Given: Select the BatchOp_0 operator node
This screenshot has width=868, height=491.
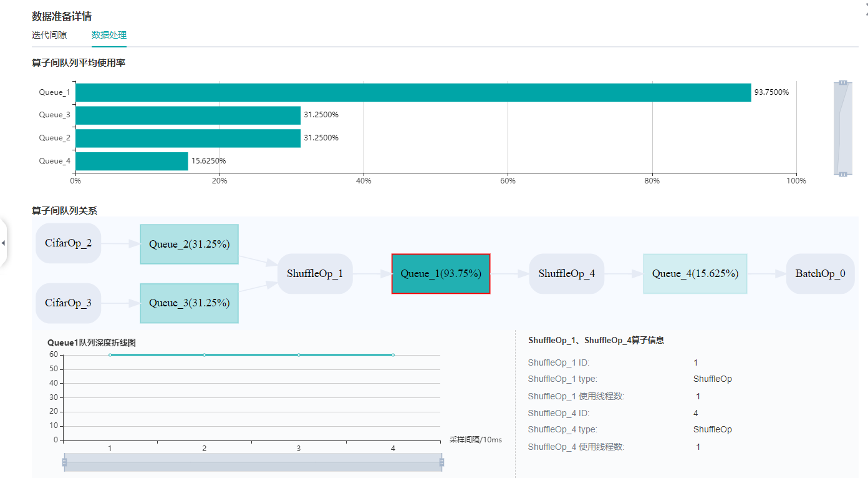Looking at the screenshot, I should pyautogui.click(x=820, y=273).
